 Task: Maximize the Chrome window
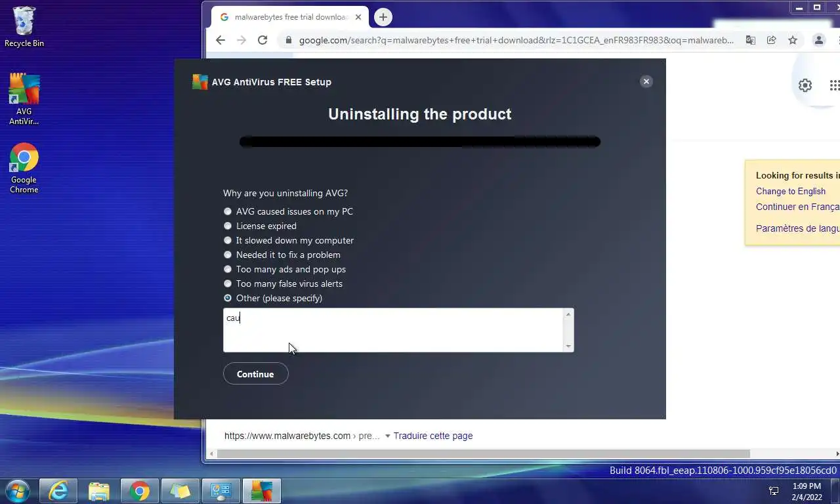[x=817, y=8]
